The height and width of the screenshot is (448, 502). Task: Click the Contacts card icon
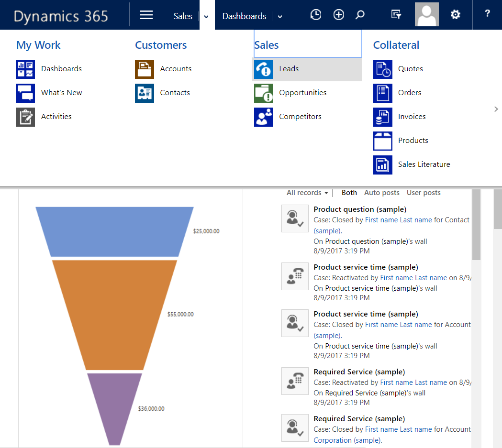point(145,93)
